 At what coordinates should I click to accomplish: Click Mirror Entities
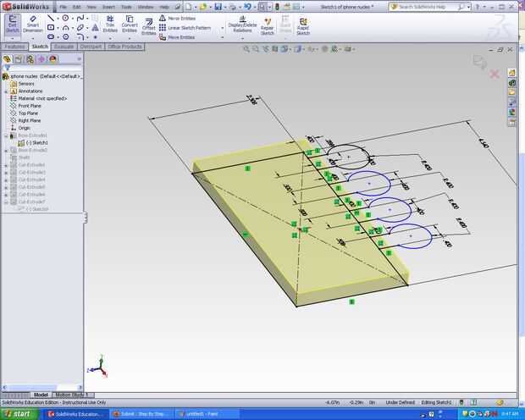click(178, 19)
